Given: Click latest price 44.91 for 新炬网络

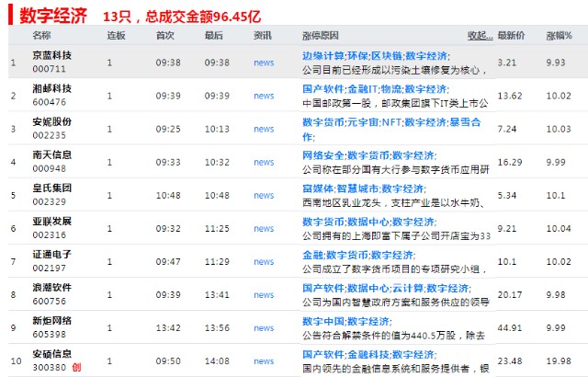Looking at the screenshot, I should point(510,328).
